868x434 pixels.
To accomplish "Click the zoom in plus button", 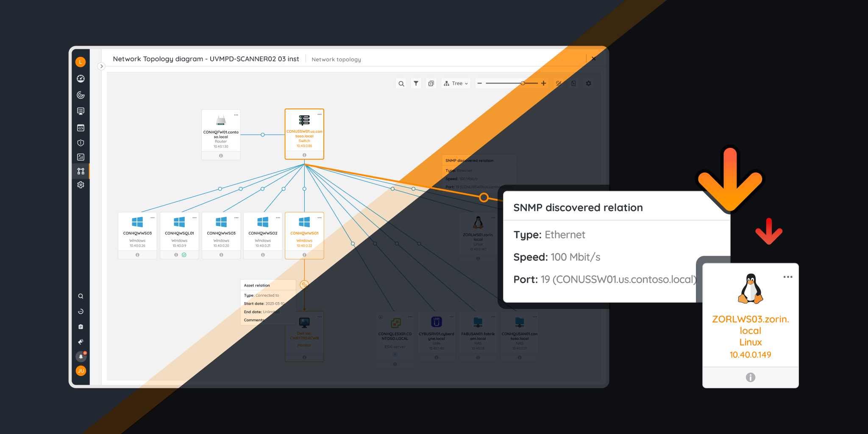I will (x=543, y=83).
